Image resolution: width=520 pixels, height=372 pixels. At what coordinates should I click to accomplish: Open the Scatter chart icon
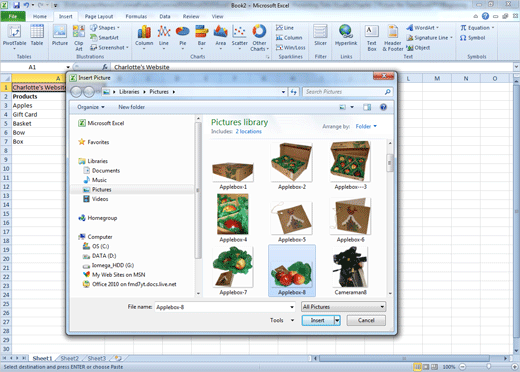(x=239, y=36)
